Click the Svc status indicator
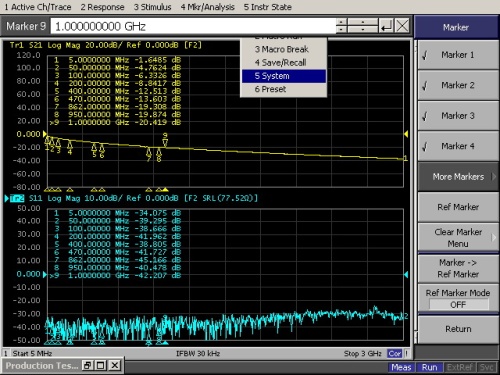Viewport: 500px width, 375px height. pos(486,367)
